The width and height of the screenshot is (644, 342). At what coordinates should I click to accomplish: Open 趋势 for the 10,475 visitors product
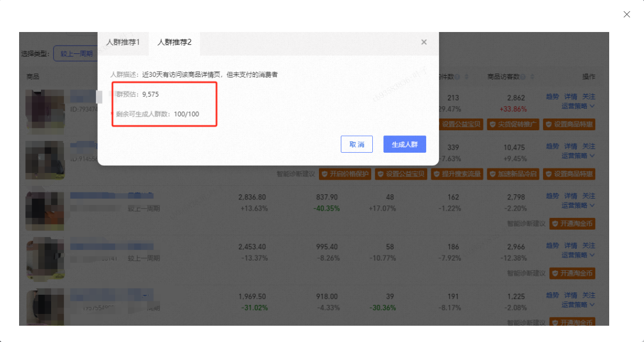(552, 146)
